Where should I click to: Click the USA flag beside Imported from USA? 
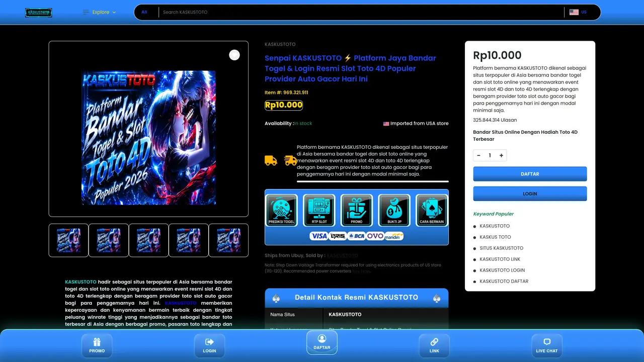pos(386,124)
